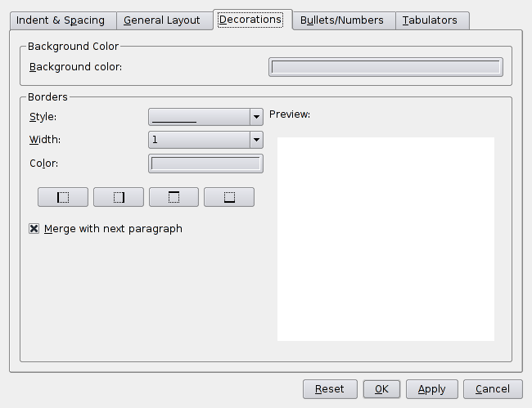Click the Apply button
Screen dimensions: 532x408
[x=431, y=389]
